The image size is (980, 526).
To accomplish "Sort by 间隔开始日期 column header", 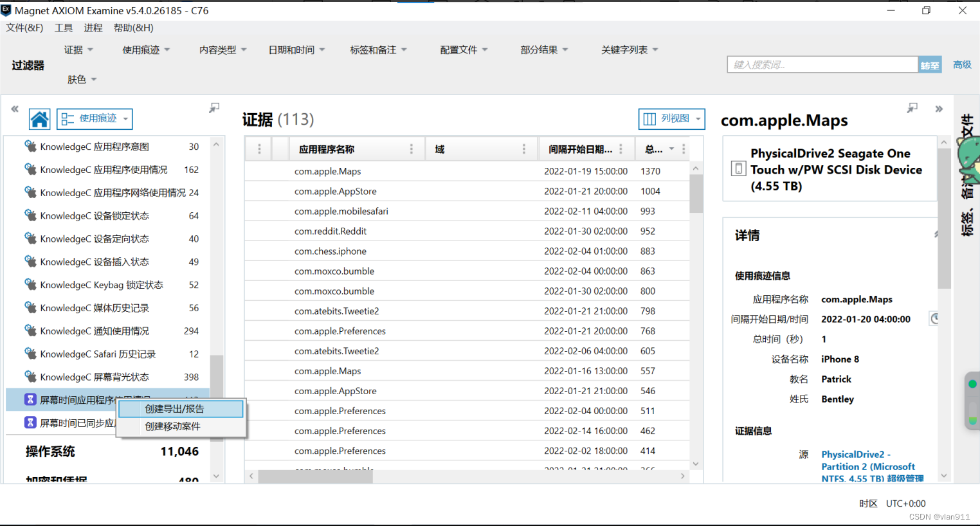I will (x=580, y=149).
